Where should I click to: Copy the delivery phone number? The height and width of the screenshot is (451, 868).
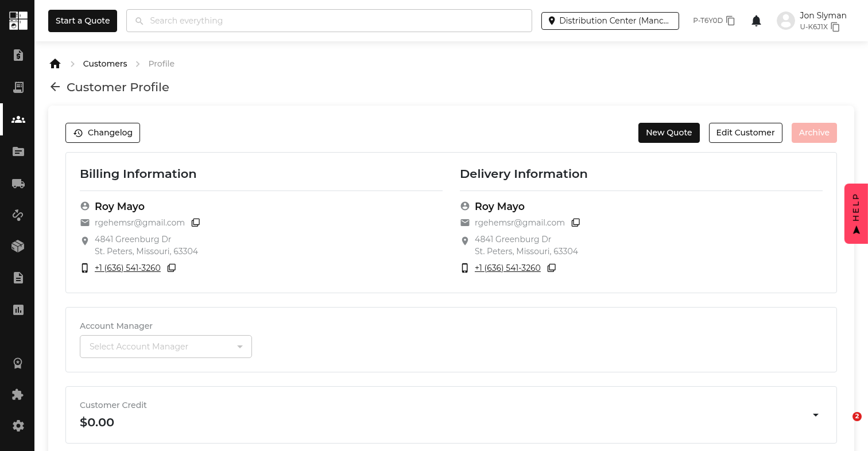(552, 268)
